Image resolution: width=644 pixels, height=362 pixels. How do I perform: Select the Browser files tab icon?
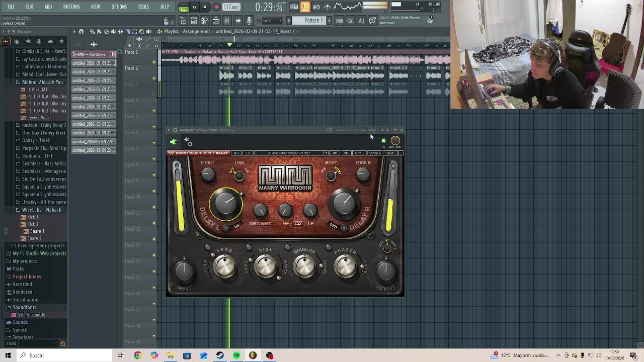[17, 41]
